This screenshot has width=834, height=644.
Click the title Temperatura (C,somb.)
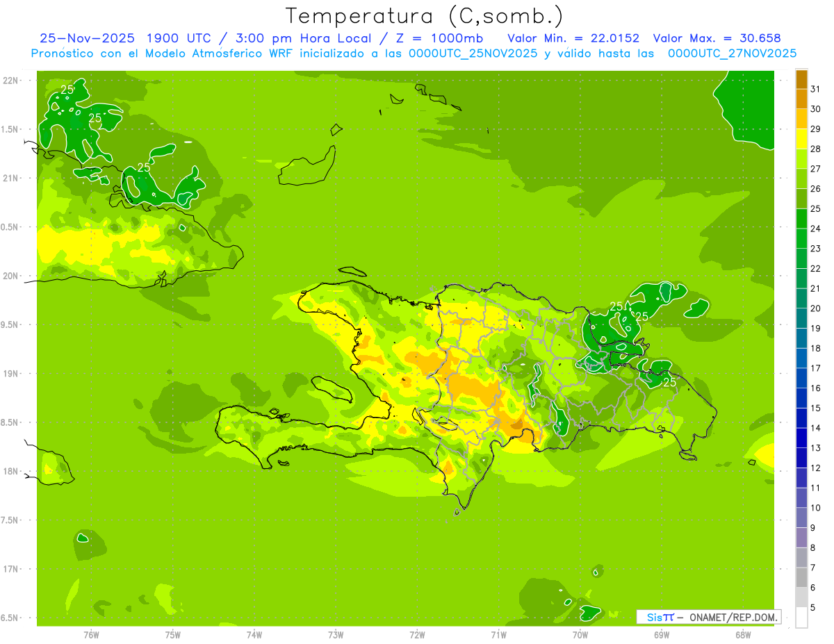pyautogui.click(x=424, y=16)
